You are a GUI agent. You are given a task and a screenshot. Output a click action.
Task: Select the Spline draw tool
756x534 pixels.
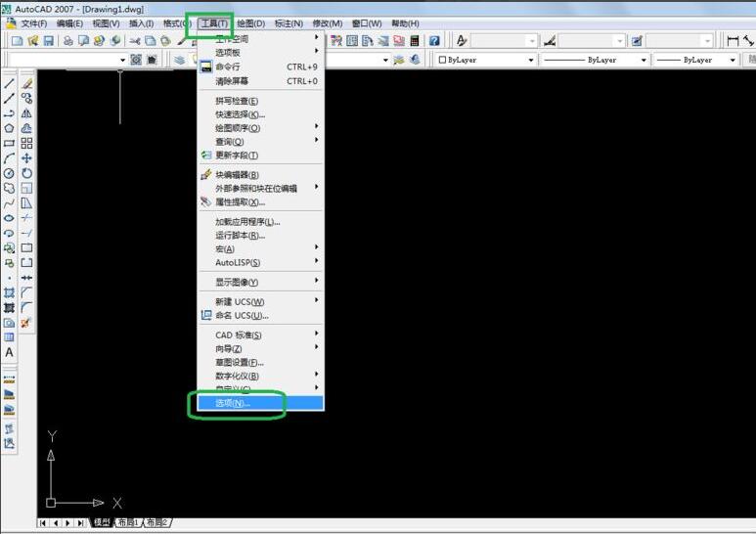(9, 203)
